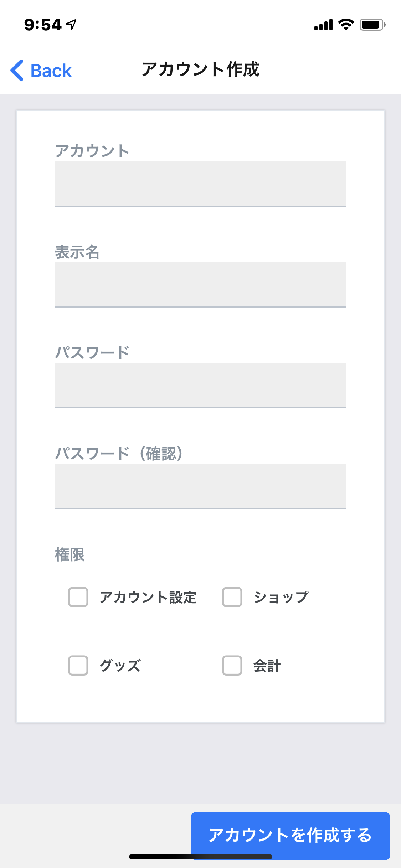401x868 pixels.
Task: Tap the Wi-Fi status icon
Action: pyautogui.click(x=346, y=25)
